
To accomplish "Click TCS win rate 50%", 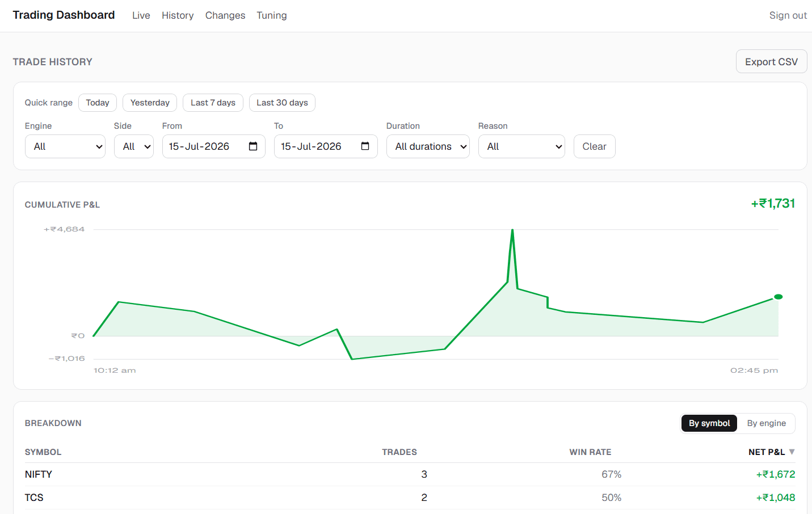I will tap(612, 498).
